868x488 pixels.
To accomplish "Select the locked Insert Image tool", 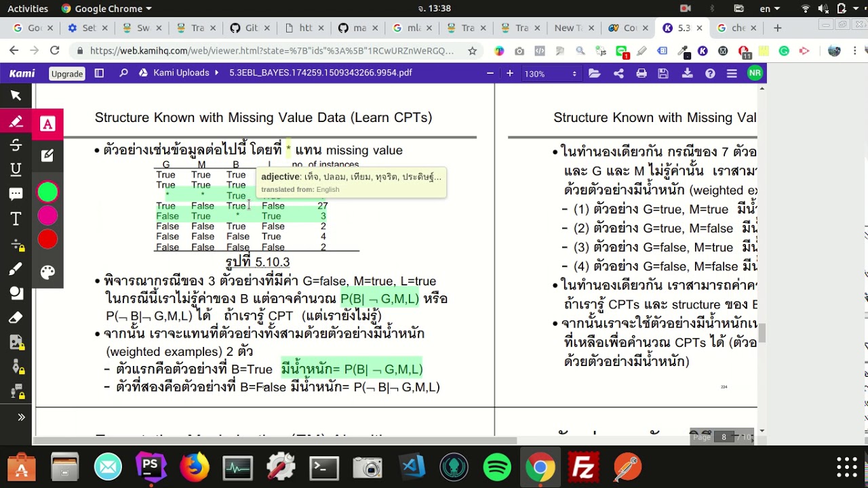I will [16, 343].
